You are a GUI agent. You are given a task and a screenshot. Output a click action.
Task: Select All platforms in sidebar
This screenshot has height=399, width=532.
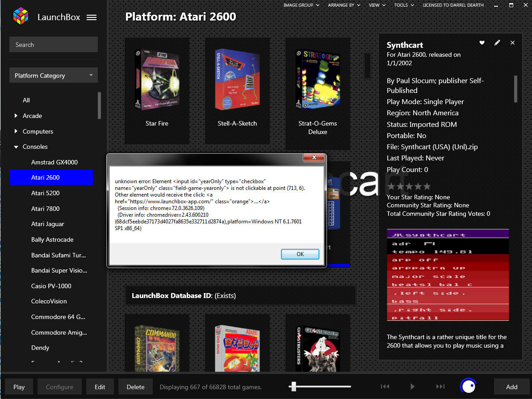tap(26, 100)
